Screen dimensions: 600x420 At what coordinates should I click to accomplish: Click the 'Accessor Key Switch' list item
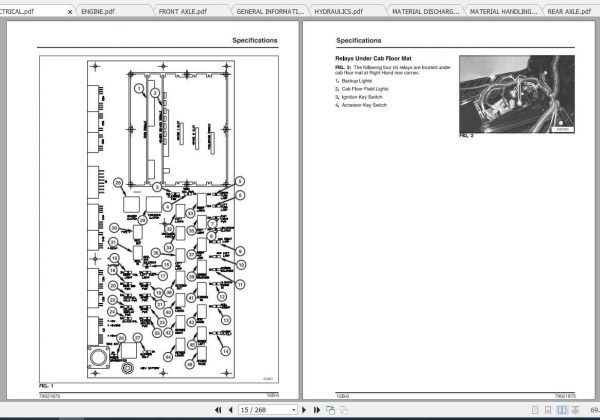(x=364, y=105)
